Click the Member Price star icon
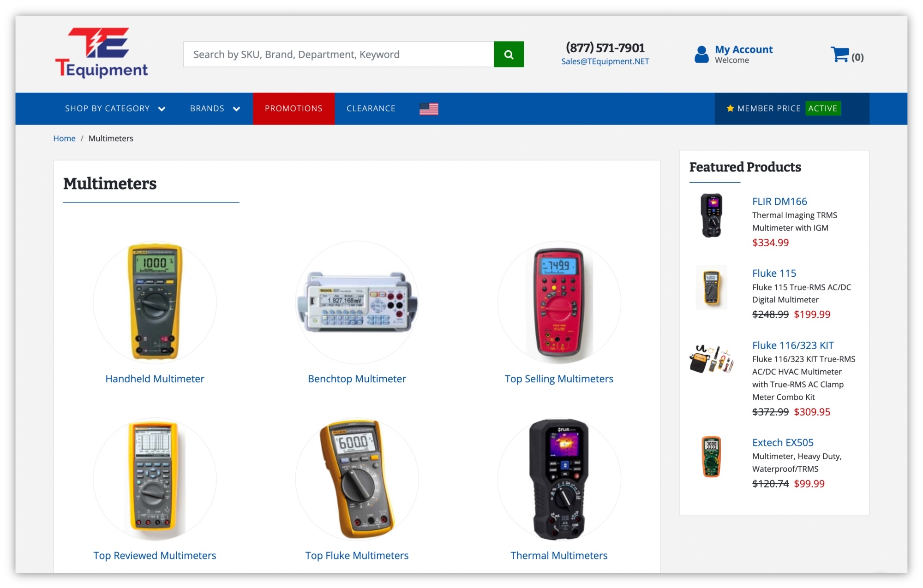This screenshot has width=923, height=588. coord(730,108)
